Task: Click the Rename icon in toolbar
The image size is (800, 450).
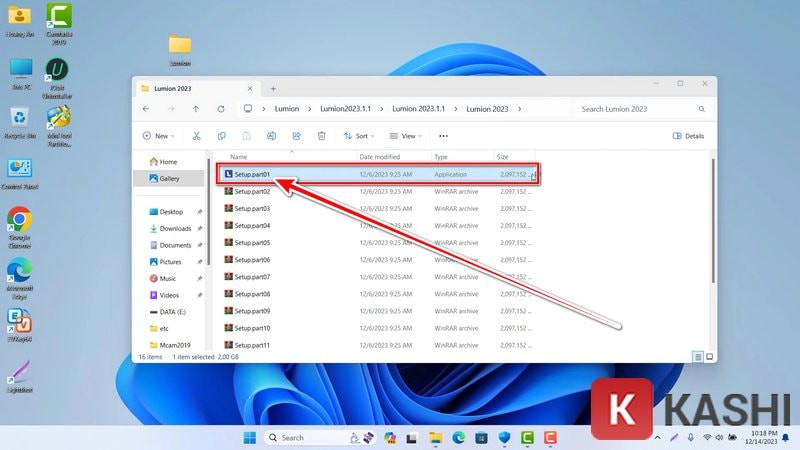Action: 271,136
